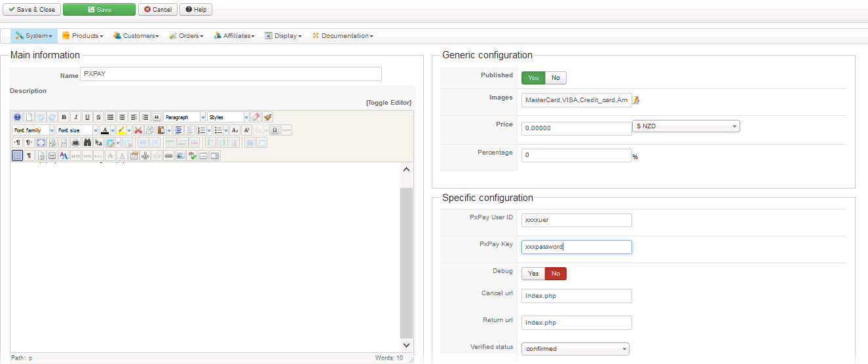868x364 pixels.
Task: Click the Find binoculars icon
Action: (x=87, y=143)
